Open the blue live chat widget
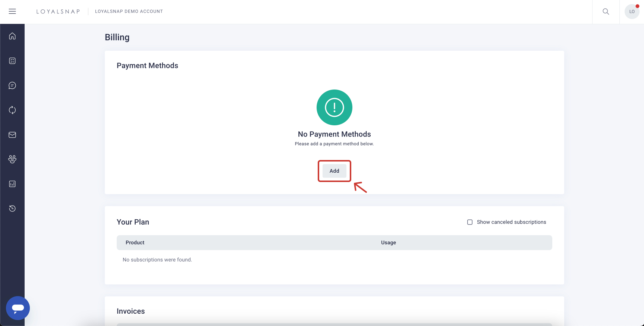The height and width of the screenshot is (326, 644). [18, 308]
